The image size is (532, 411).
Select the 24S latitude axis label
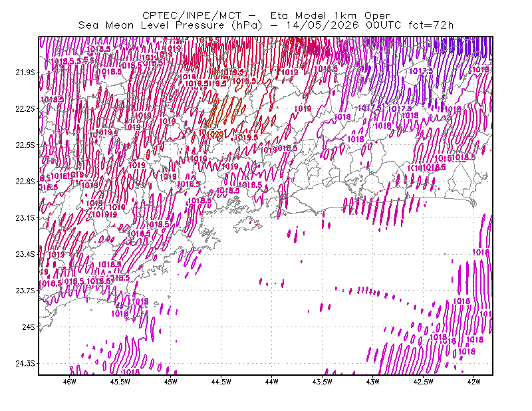pyautogui.click(x=29, y=327)
